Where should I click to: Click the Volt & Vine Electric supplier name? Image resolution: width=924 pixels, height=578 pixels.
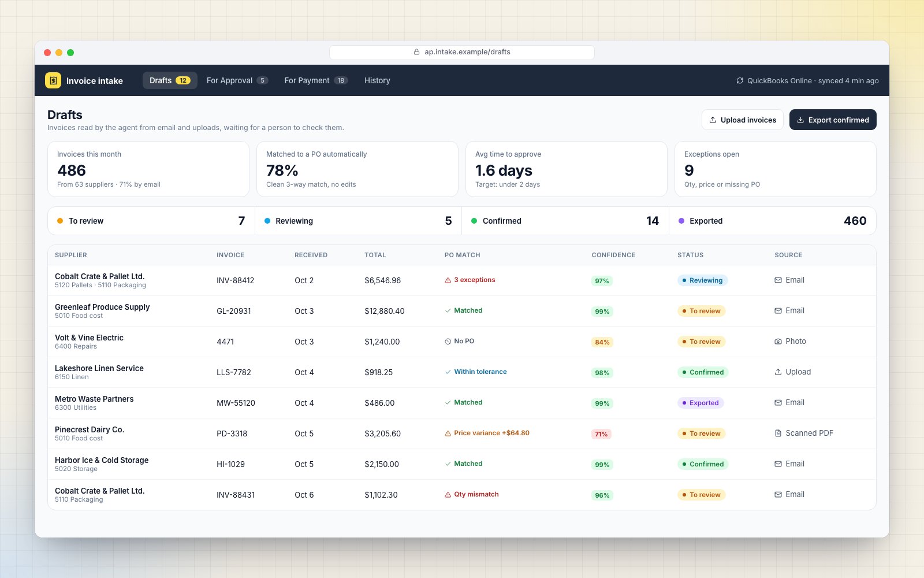(89, 338)
